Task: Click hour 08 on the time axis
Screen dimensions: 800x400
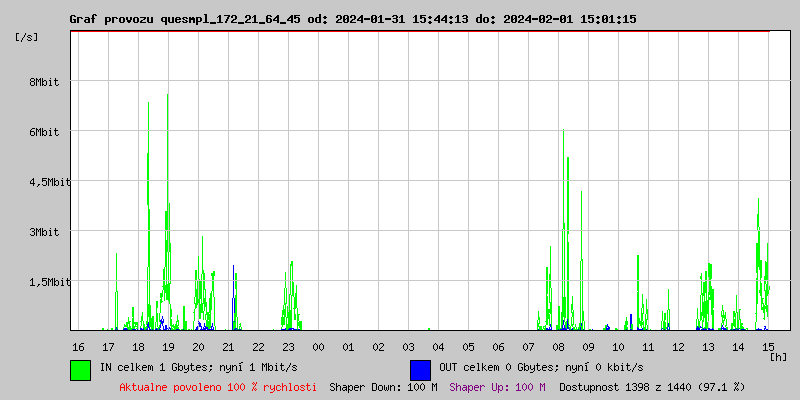Action: [558, 346]
